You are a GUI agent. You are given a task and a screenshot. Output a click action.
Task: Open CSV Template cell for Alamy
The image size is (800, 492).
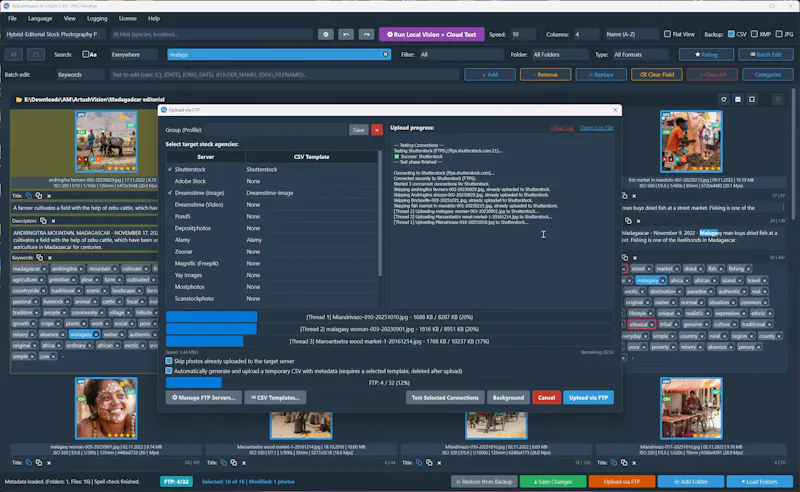311,240
